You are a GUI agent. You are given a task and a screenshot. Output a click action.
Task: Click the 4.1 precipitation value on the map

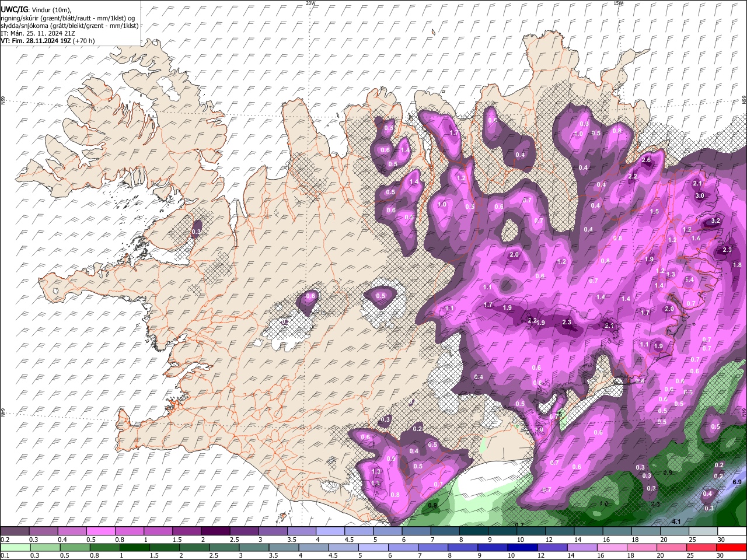pos(677,521)
